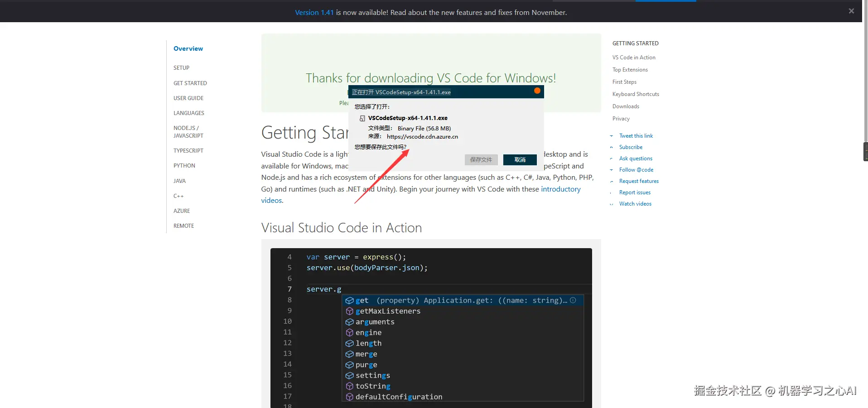Image resolution: width=868 pixels, height=408 pixels.
Task: Click the Subscribe link
Action: click(631, 147)
